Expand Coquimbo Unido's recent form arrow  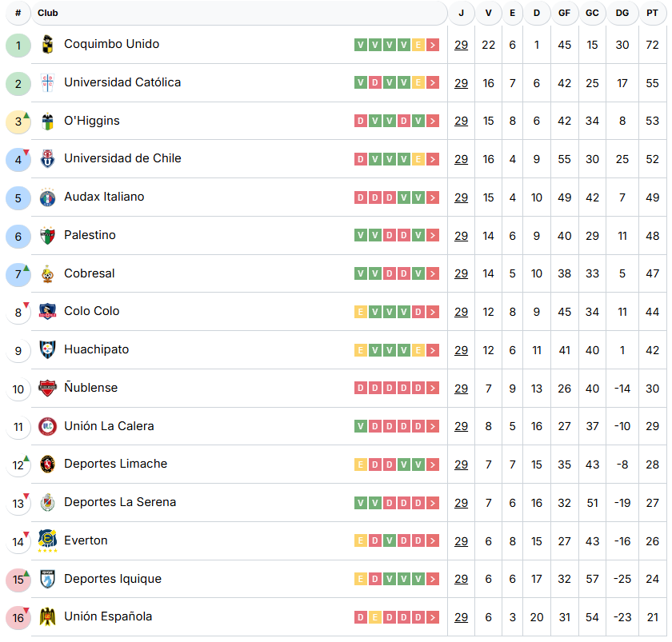(433, 45)
